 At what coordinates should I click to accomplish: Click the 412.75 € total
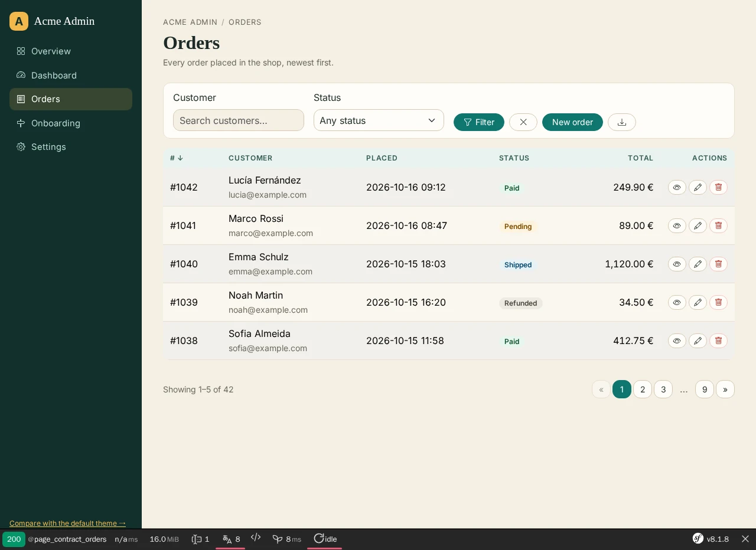633,341
